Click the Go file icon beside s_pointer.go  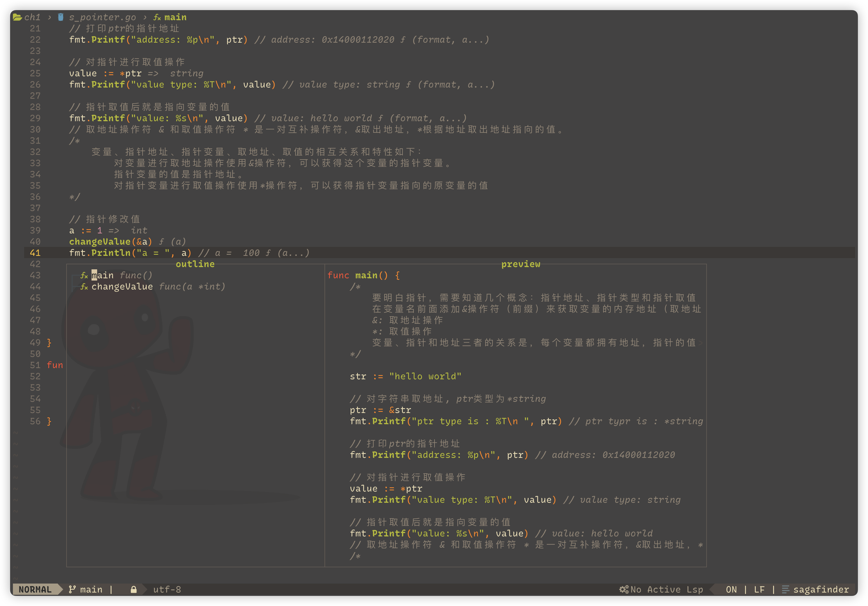point(60,17)
